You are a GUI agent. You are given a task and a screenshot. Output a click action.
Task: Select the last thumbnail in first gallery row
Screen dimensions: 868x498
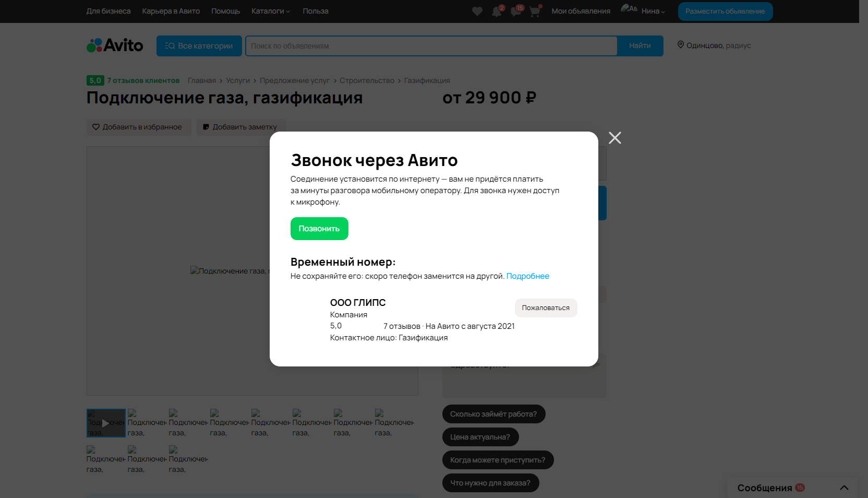coord(394,423)
